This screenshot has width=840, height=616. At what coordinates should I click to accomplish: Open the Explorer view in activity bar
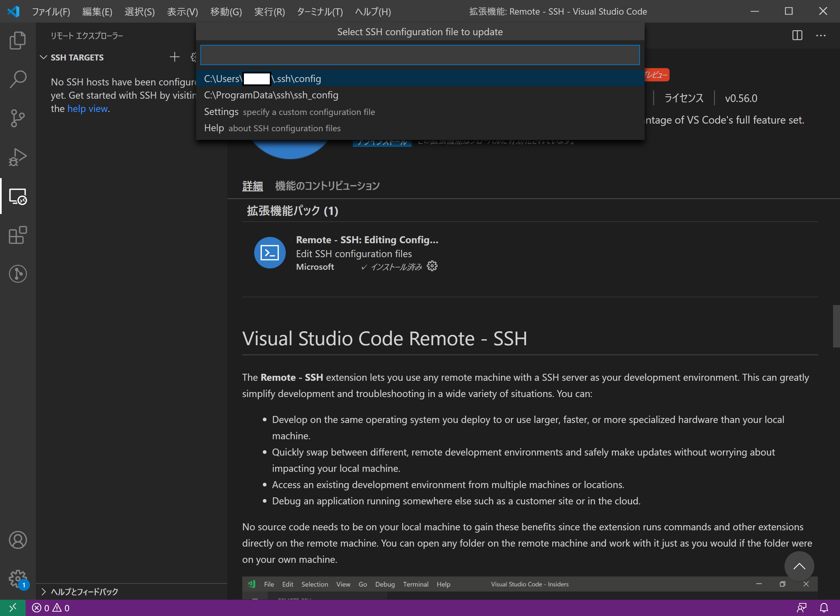[x=18, y=40]
